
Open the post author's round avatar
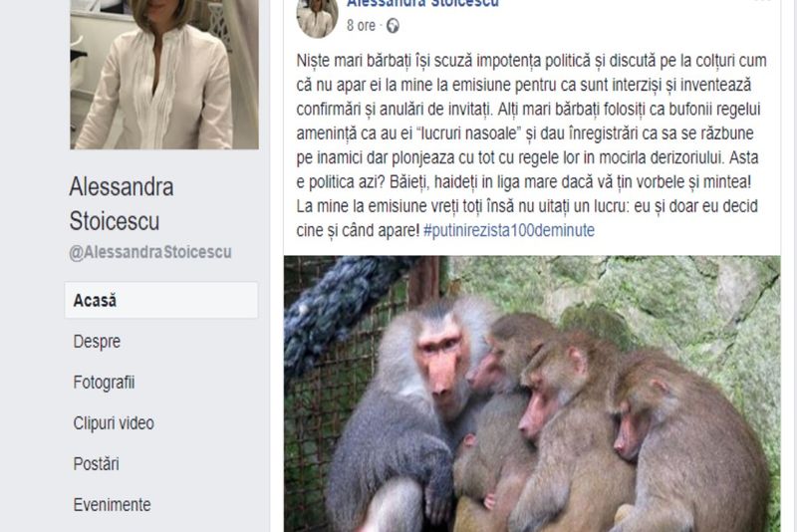point(317,18)
